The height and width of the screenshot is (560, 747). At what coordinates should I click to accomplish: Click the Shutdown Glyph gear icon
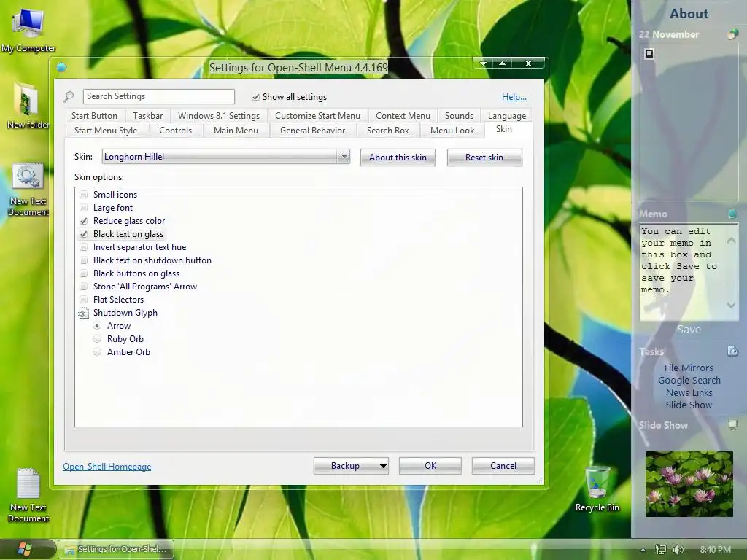pos(83,313)
